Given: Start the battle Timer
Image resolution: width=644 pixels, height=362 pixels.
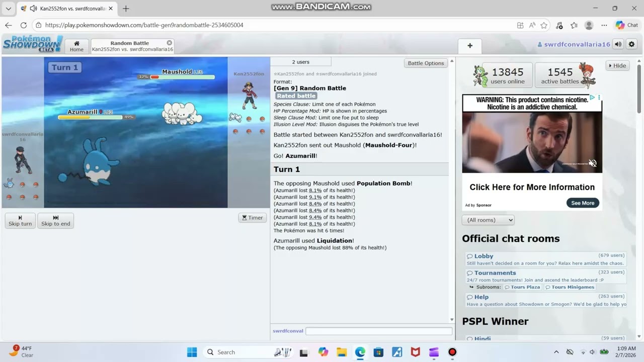Looking at the screenshot, I should coord(253,218).
